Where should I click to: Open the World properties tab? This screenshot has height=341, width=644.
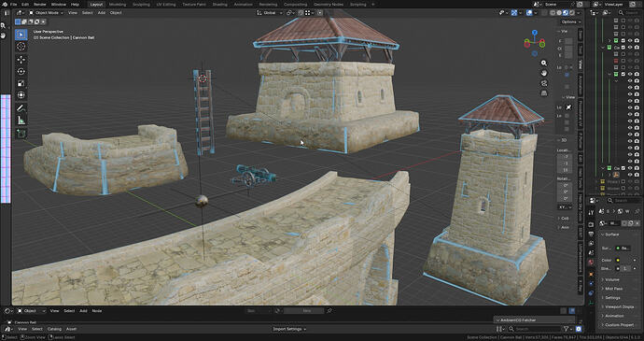tap(591, 263)
